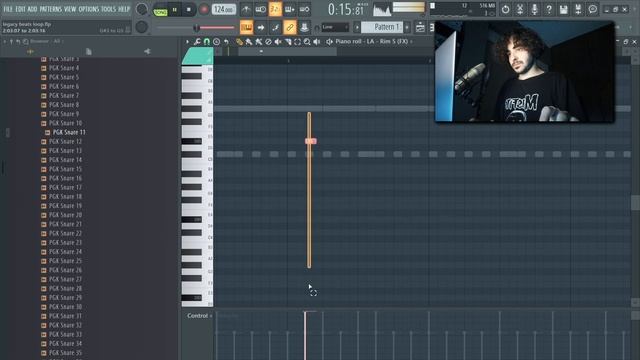Viewport: 640px width, 360px height.
Task: Toggle wait for input to start playing
Action: pyautogui.click(x=260, y=9)
